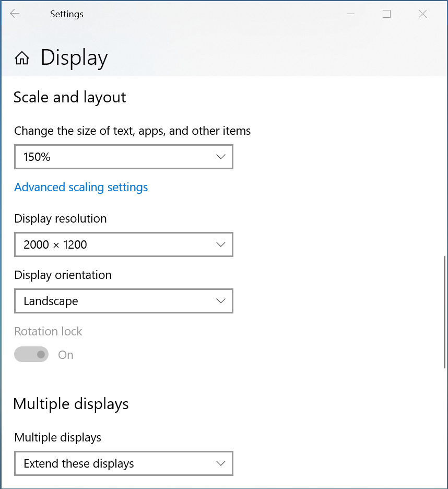
Task: Open the 2000 × 1200 resolution dropdown
Action: 124,245
